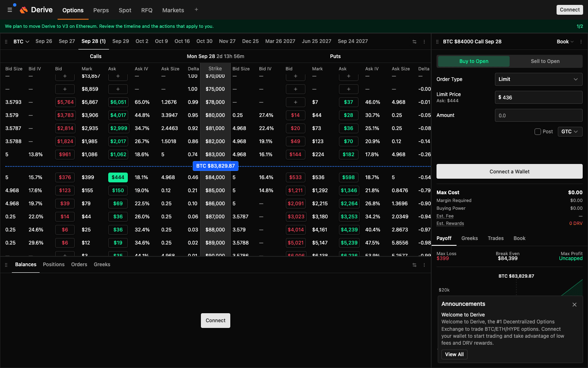Click Connect button in top right

[570, 10]
